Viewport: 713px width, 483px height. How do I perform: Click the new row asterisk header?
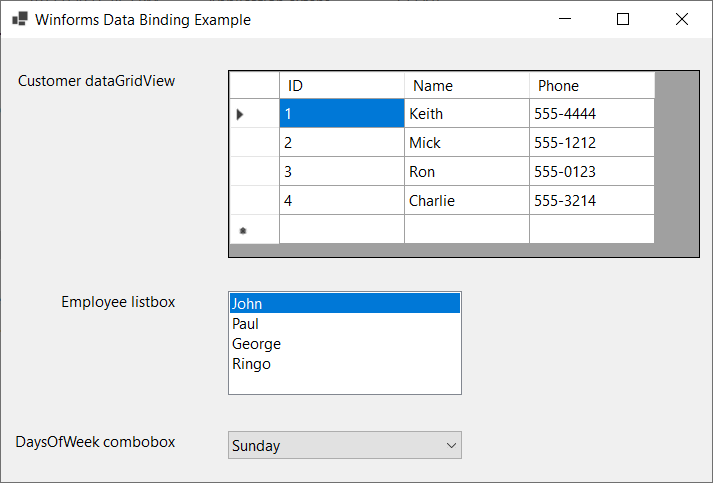pos(243,230)
